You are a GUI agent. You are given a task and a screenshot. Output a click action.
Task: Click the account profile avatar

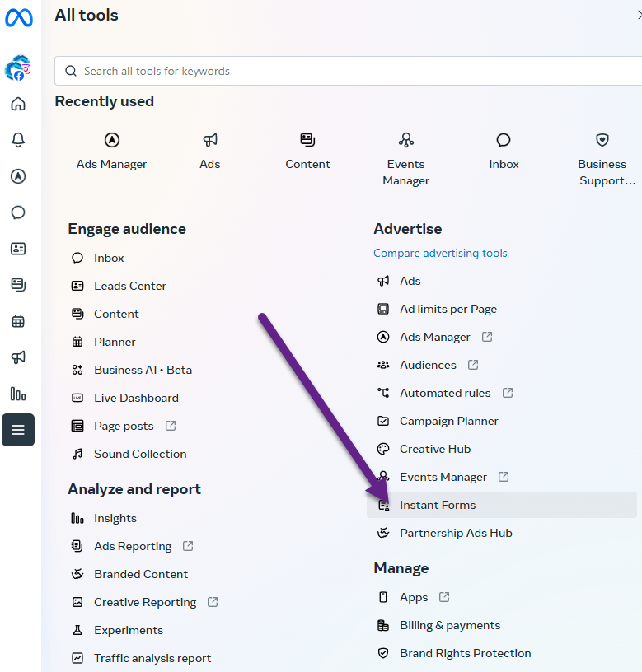tap(17, 69)
